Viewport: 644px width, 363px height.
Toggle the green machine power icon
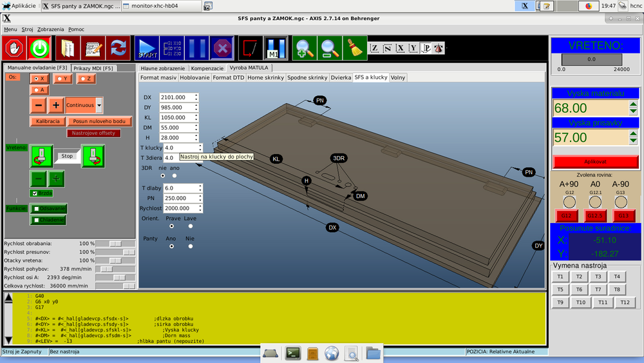40,48
